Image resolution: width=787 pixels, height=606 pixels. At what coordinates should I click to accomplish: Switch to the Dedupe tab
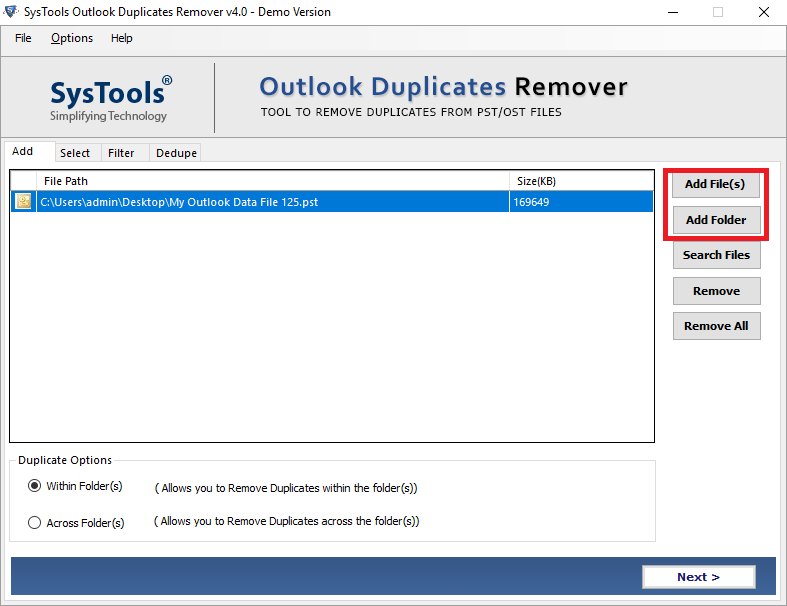pos(176,153)
